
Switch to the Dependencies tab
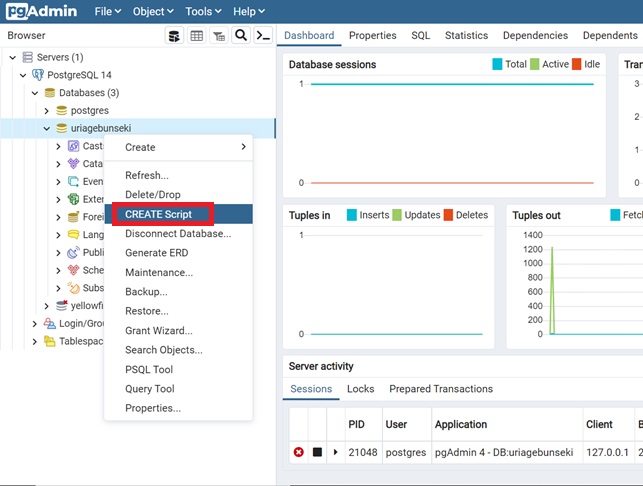(x=536, y=36)
